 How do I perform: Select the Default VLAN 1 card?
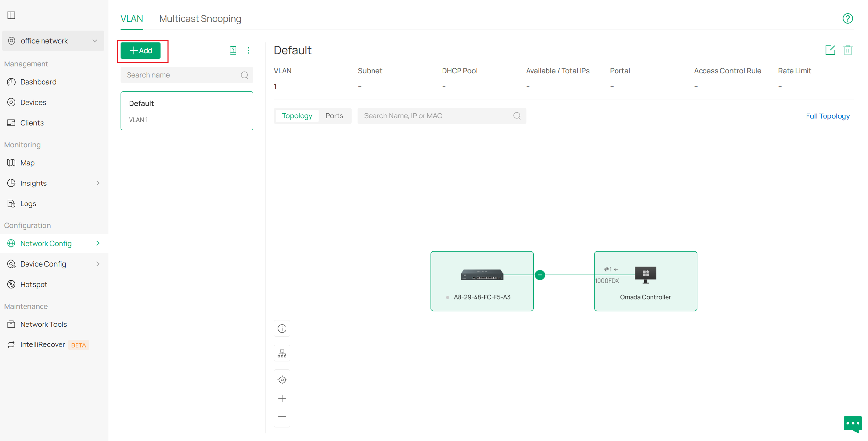pyautogui.click(x=187, y=111)
